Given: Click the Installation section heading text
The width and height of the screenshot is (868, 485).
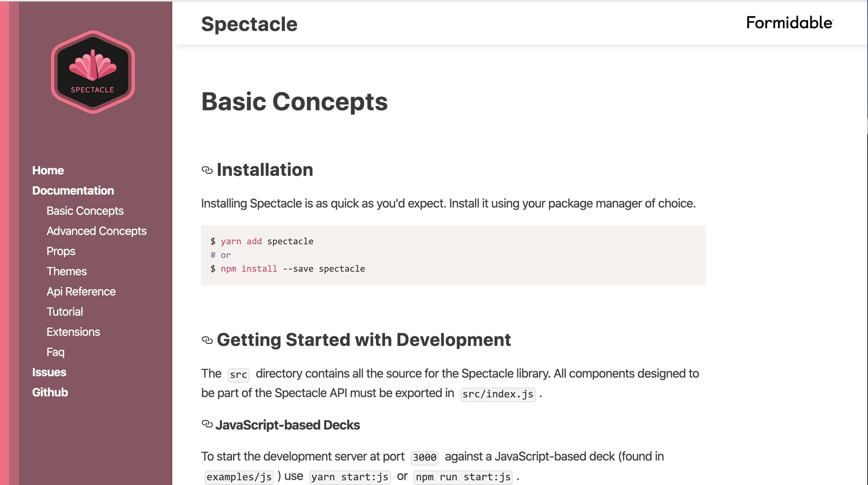Looking at the screenshot, I should click(265, 170).
